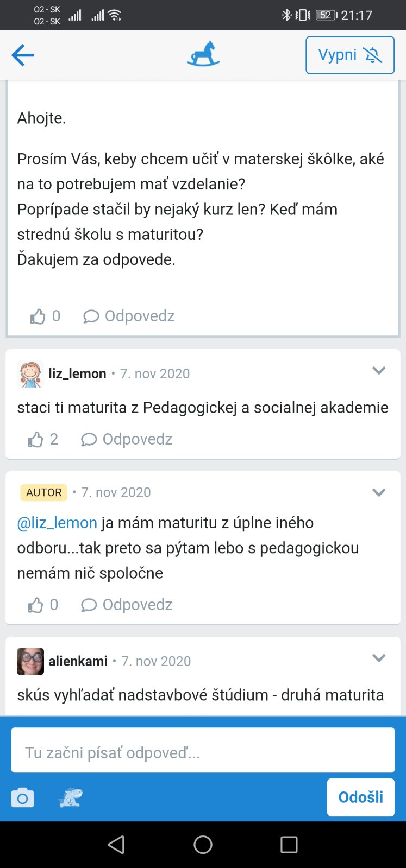Reply to liz_lemon's comment
Screen dimensions: 406x868
click(x=127, y=439)
